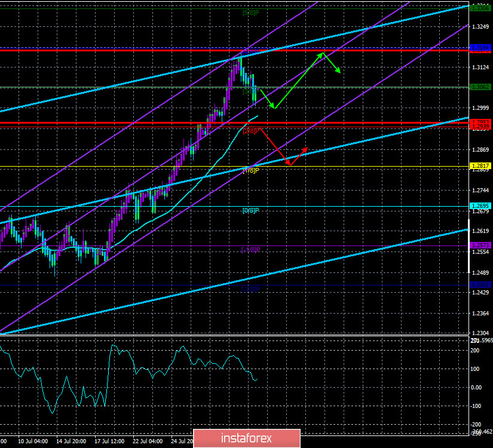The width and height of the screenshot is (493, 448).
Task: Click the 22 Jul 04:00 time label
Action: pyautogui.click(x=148, y=441)
